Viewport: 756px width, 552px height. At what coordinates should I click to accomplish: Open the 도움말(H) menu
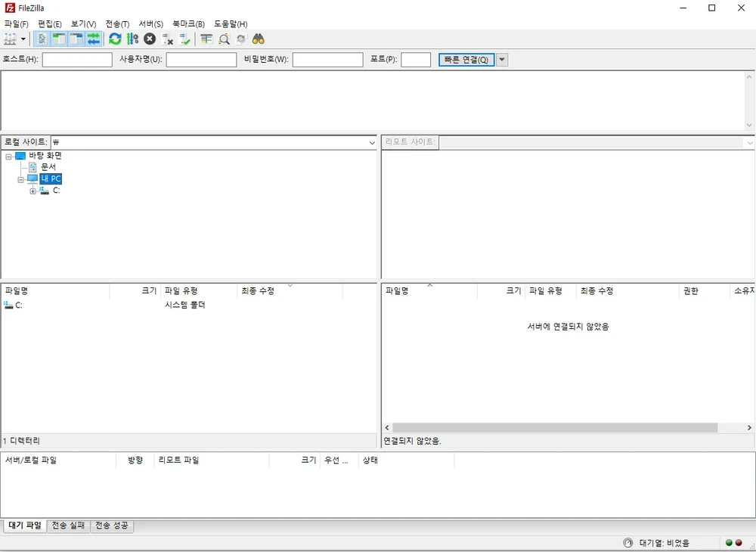click(x=231, y=23)
